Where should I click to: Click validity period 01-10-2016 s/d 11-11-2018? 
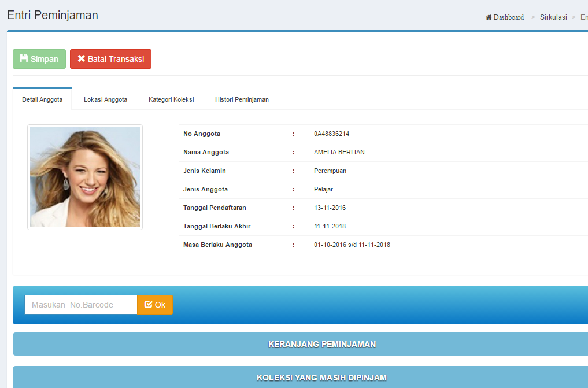coord(352,245)
